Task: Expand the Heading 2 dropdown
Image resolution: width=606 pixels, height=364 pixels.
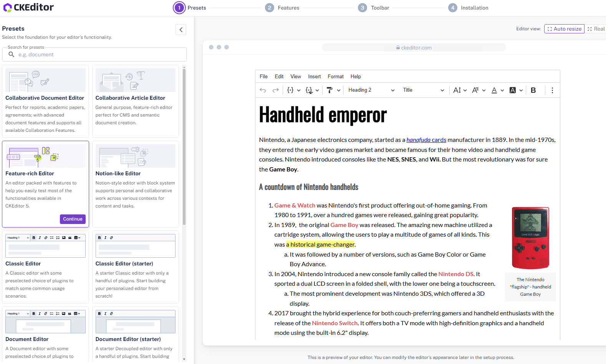Action: click(x=371, y=90)
